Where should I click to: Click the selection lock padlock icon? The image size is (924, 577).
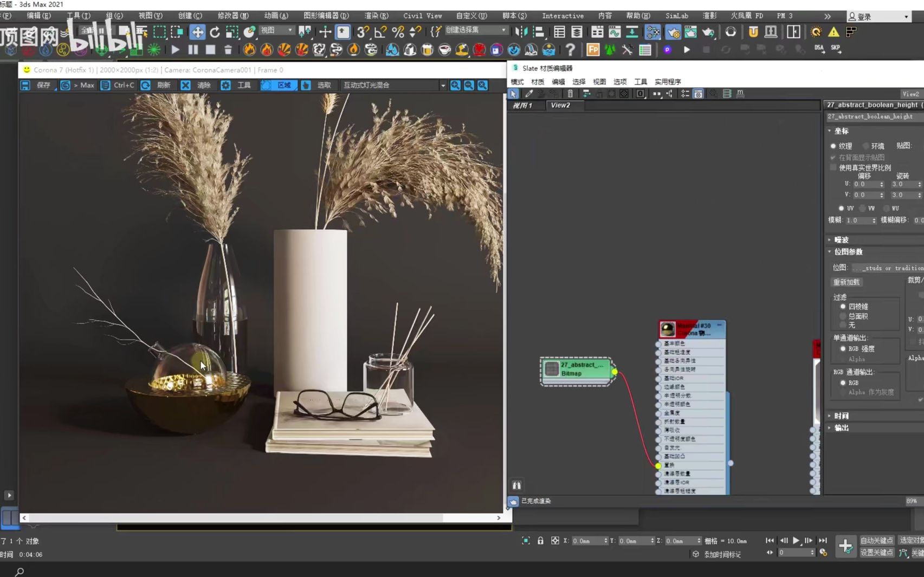pos(540,541)
